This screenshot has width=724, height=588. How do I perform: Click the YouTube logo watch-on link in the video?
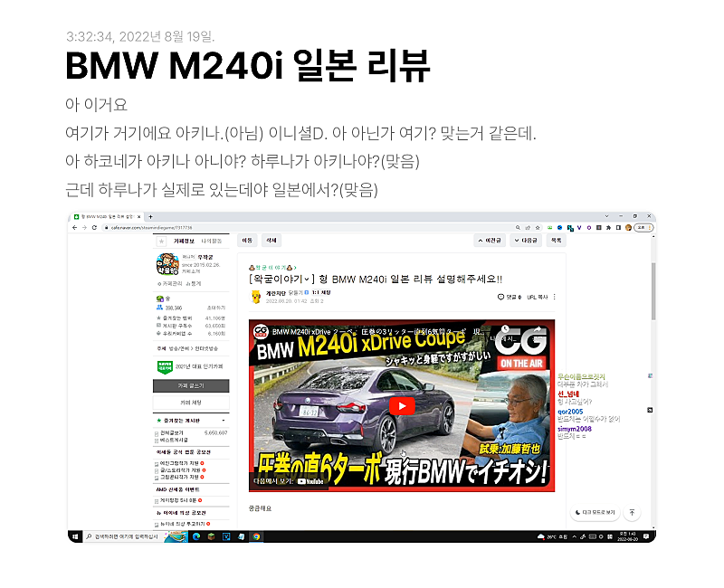[x=310, y=481]
